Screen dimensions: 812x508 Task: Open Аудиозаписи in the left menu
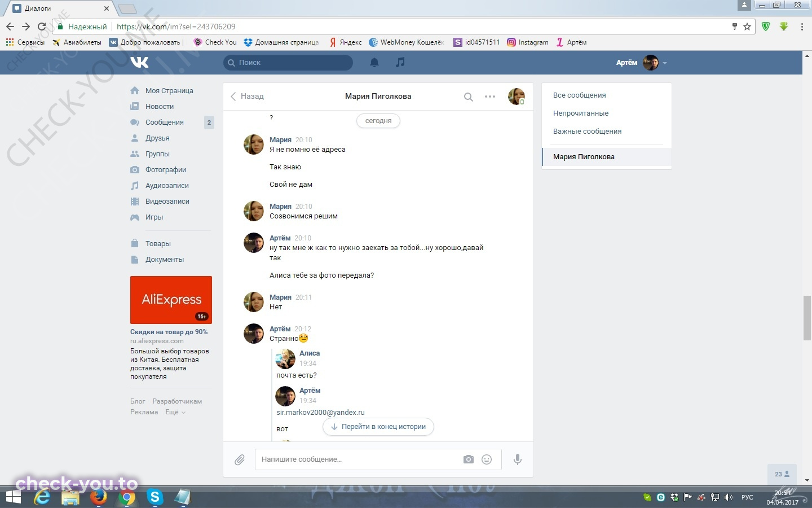click(167, 186)
